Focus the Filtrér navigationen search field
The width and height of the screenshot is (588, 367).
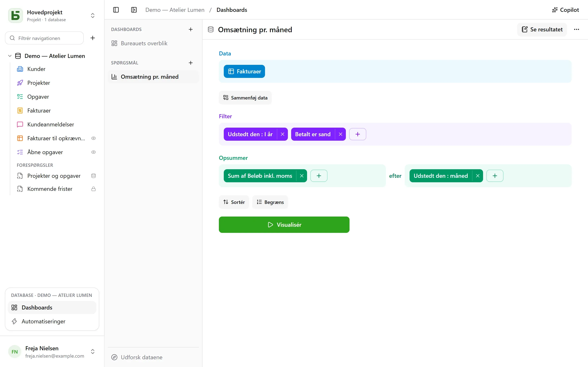[x=45, y=38]
